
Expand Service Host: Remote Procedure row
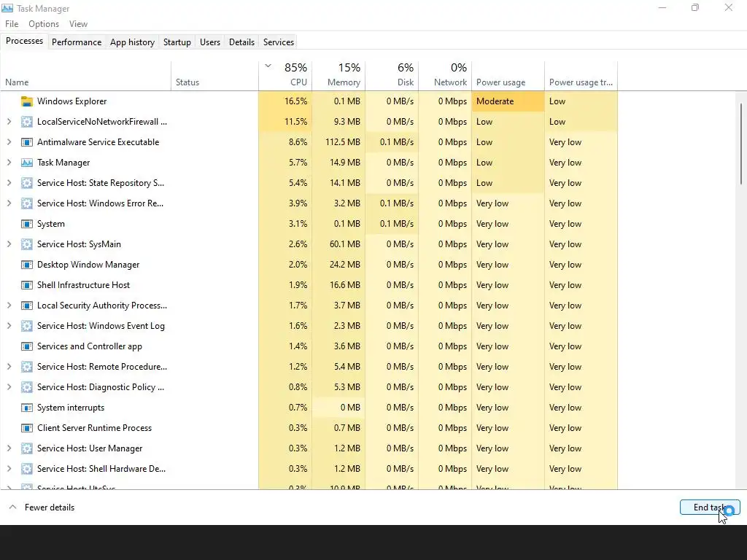point(9,367)
